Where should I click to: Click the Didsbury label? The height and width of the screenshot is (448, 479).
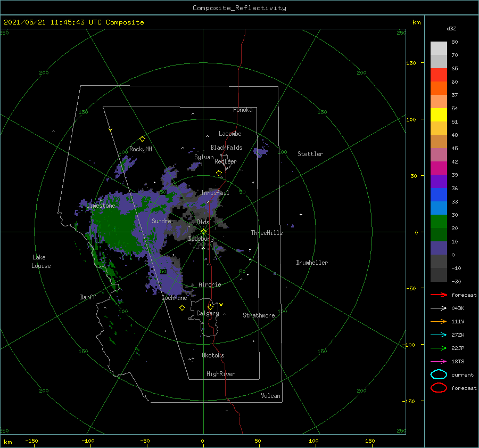point(201,239)
